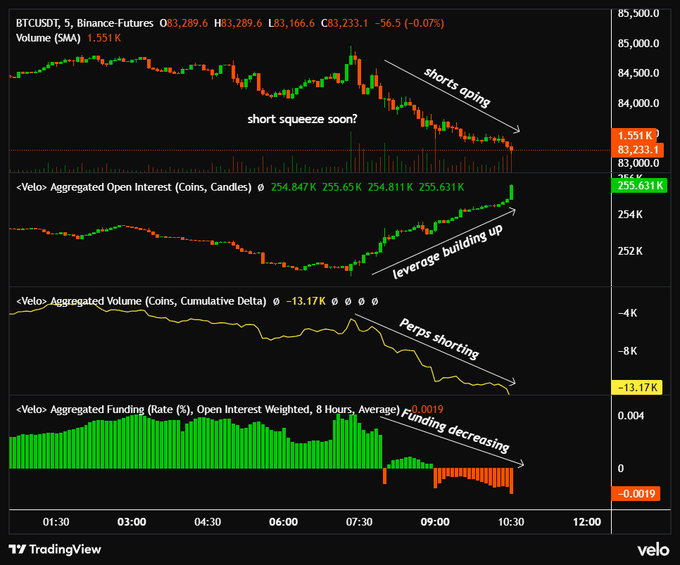Viewport: 680px width, 565px height.
Task: Click the 04:30 time axis label
Action: (x=207, y=522)
